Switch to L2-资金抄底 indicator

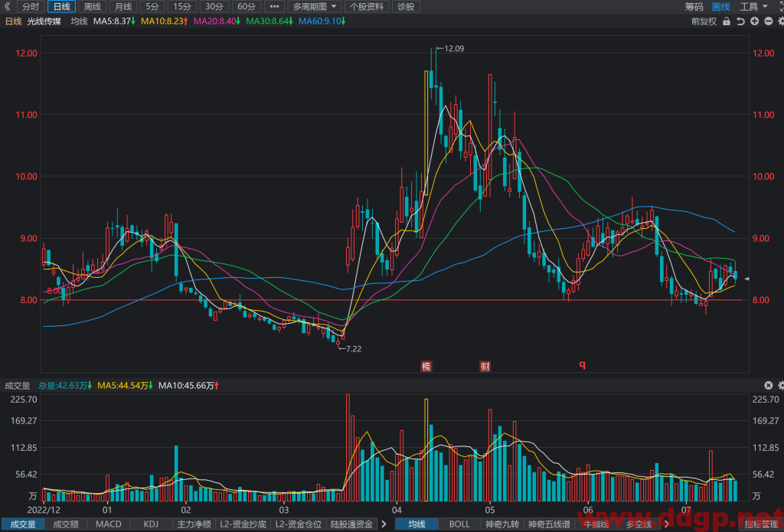(x=243, y=524)
